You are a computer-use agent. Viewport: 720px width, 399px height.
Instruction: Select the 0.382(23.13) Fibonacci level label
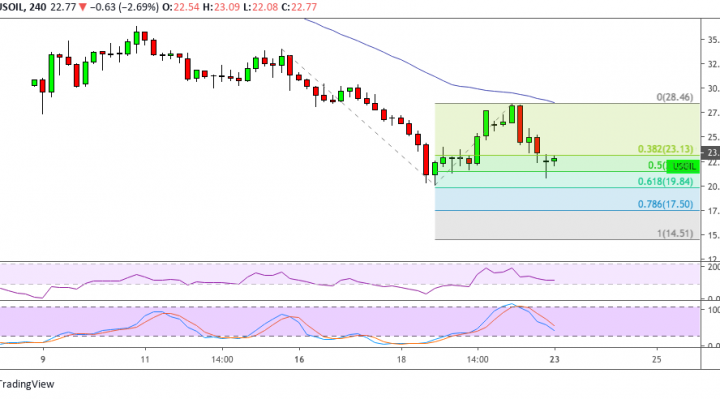click(665, 149)
